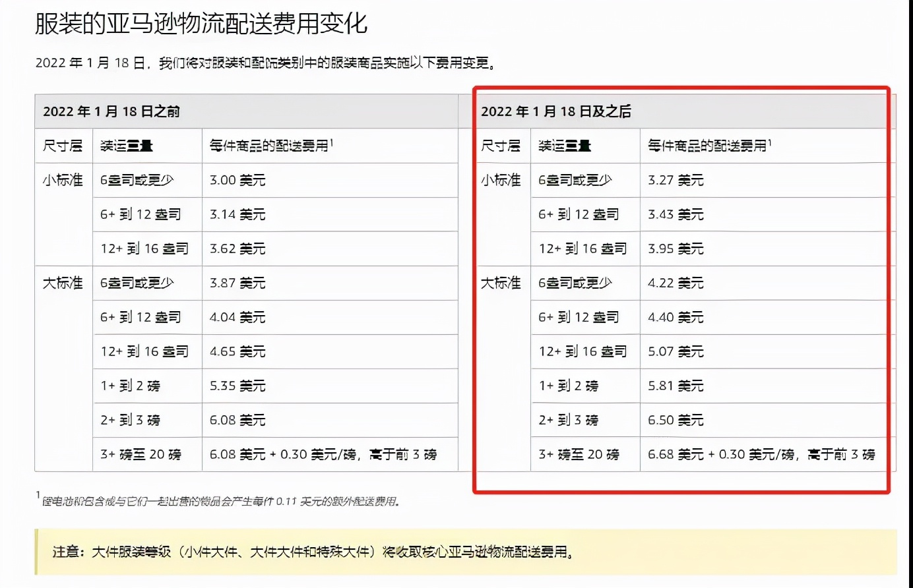Click the yellow 注意：大件服装等级 notice
The width and height of the screenshot is (913, 588).
coord(466,552)
